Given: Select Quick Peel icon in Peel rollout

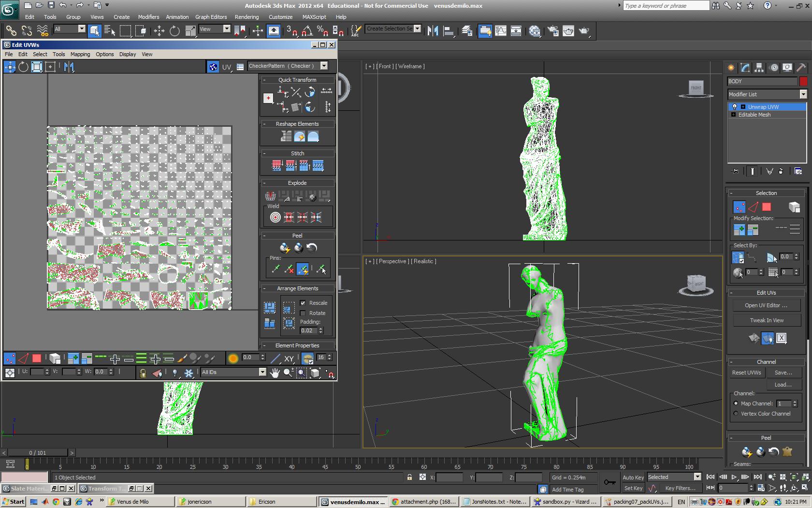Looking at the screenshot, I should click(x=285, y=248).
